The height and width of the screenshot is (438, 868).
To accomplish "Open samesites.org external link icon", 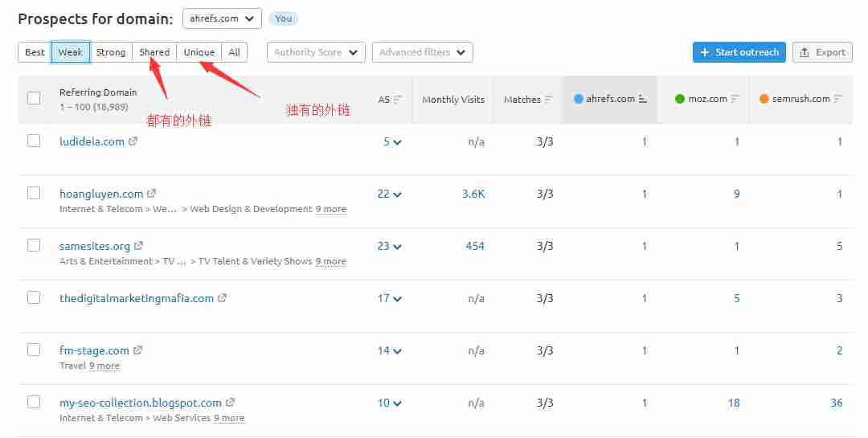I will (138, 246).
